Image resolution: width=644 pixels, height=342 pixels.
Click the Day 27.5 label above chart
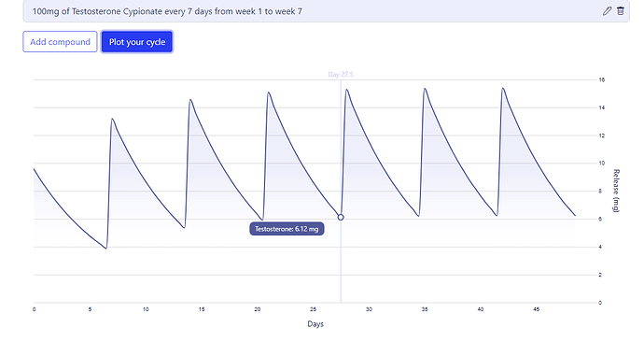point(341,75)
